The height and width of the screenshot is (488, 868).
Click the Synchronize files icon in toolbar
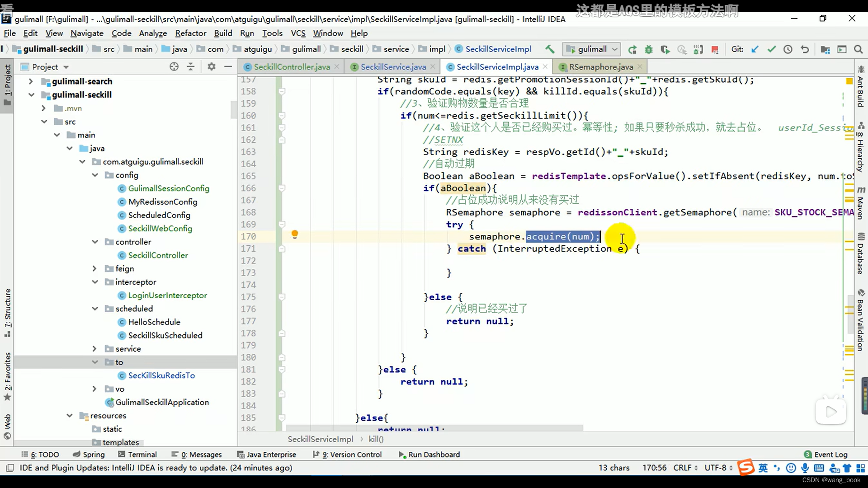click(633, 49)
